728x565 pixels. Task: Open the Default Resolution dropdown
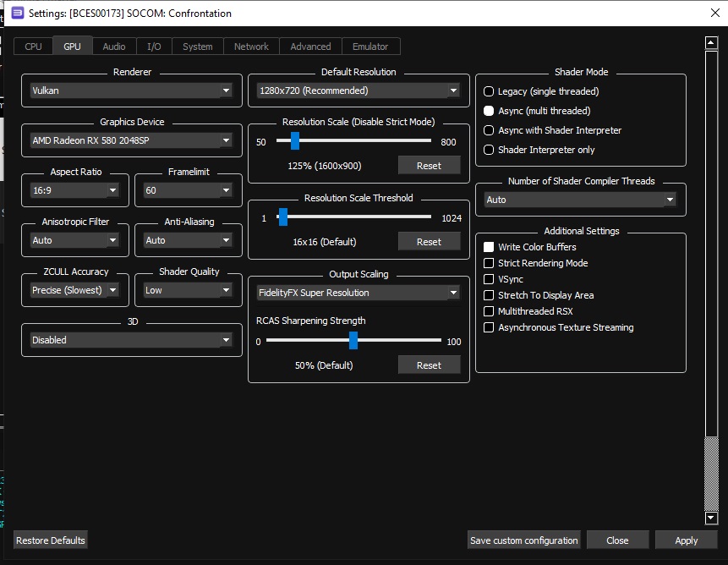(x=358, y=91)
